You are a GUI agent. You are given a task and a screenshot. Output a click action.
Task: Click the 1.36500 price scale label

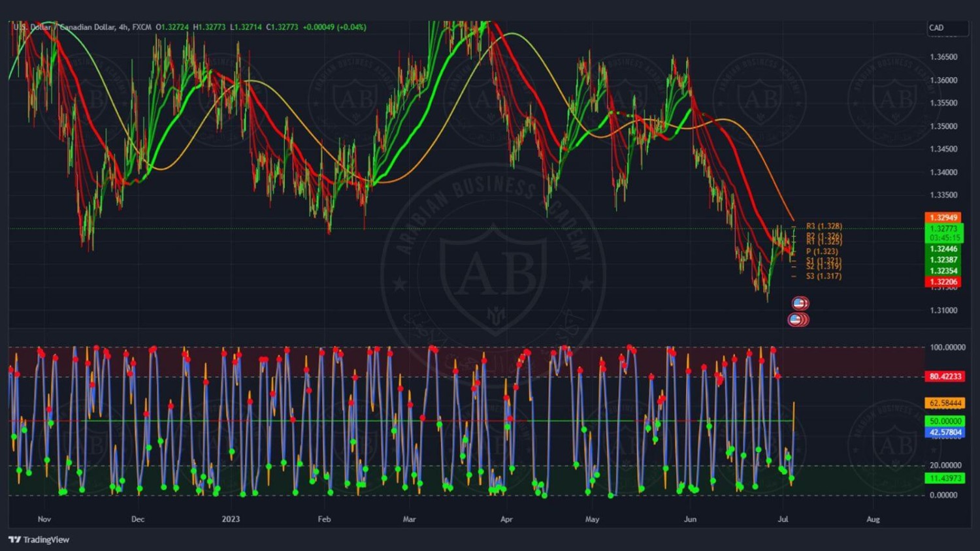click(x=943, y=57)
